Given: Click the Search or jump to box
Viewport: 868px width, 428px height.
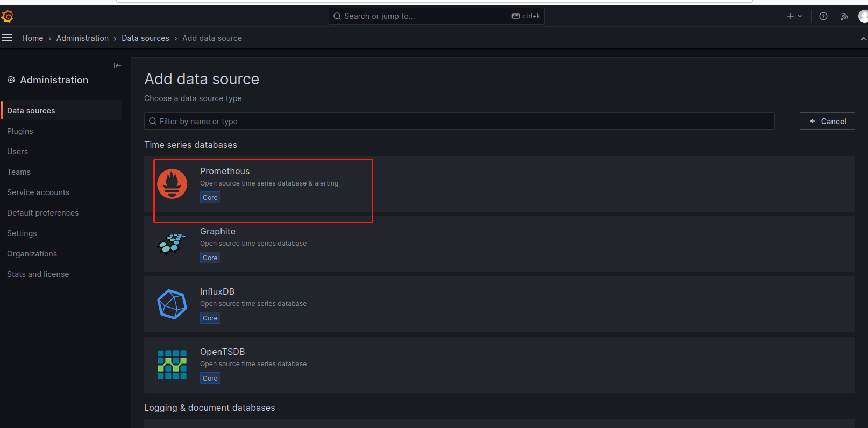Looking at the screenshot, I should (436, 16).
